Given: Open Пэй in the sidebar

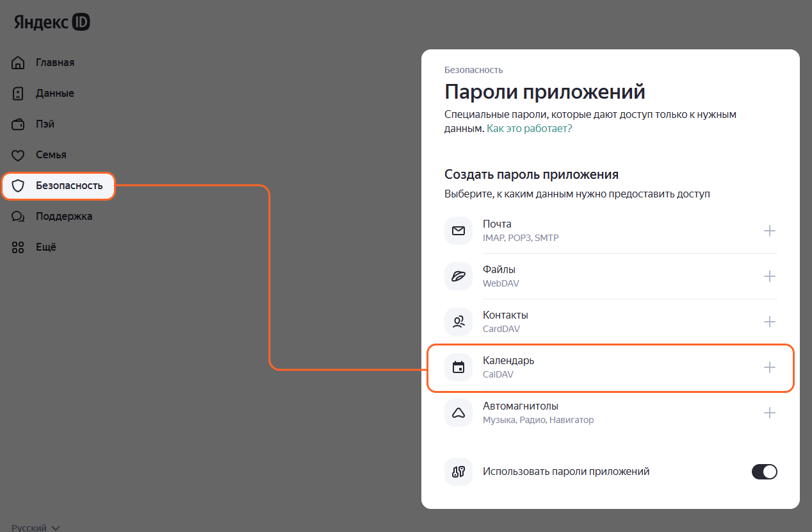Looking at the screenshot, I should click(x=45, y=124).
